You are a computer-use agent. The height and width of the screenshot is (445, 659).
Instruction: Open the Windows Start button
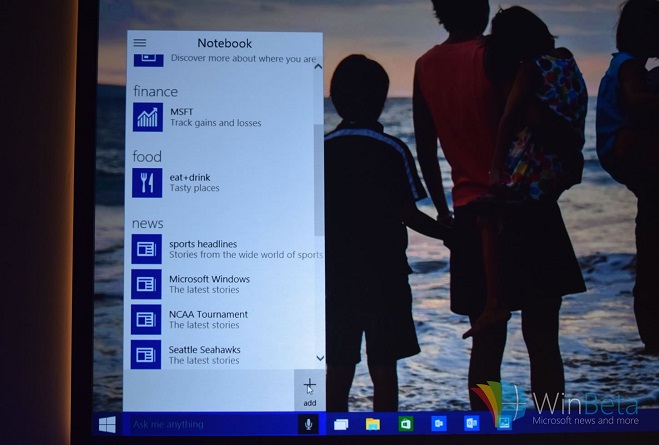pos(108,424)
